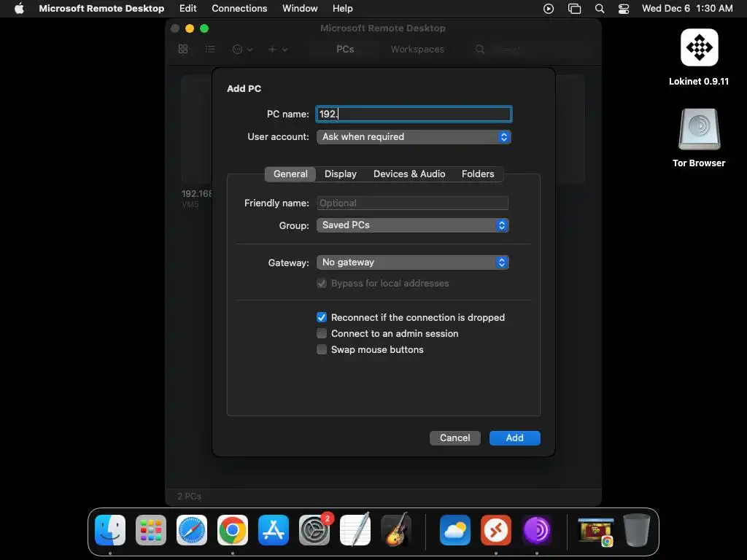Select the Workspaces tab in main window

tap(417, 49)
